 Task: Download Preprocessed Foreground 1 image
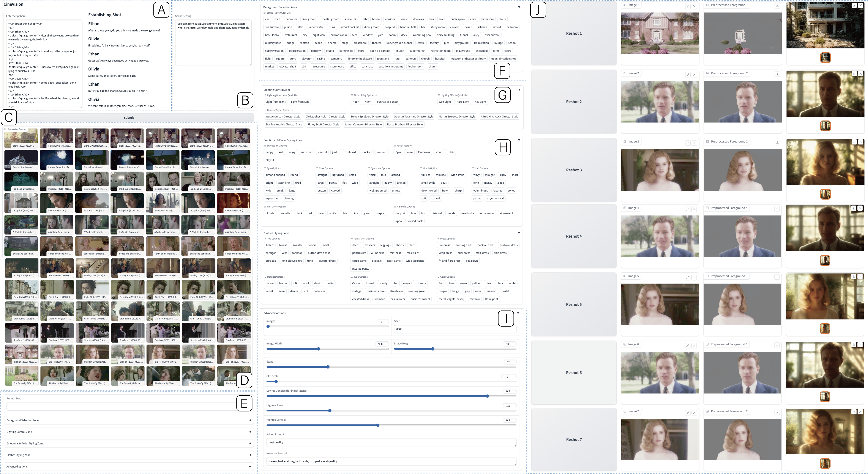pyautogui.click(x=777, y=6)
